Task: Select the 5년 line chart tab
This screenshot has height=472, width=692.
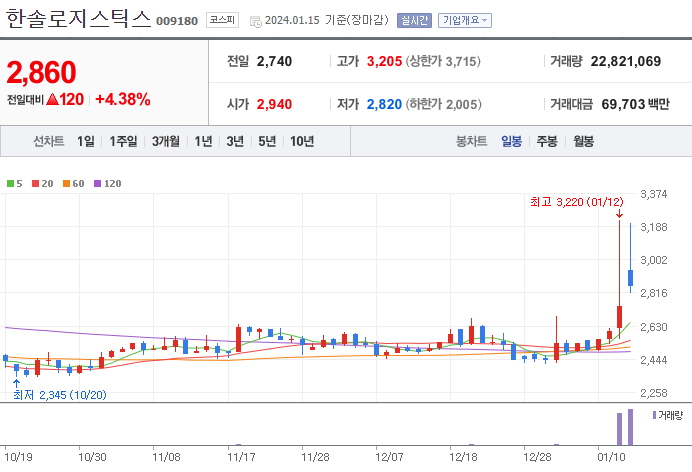Action: pyautogui.click(x=267, y=141)
